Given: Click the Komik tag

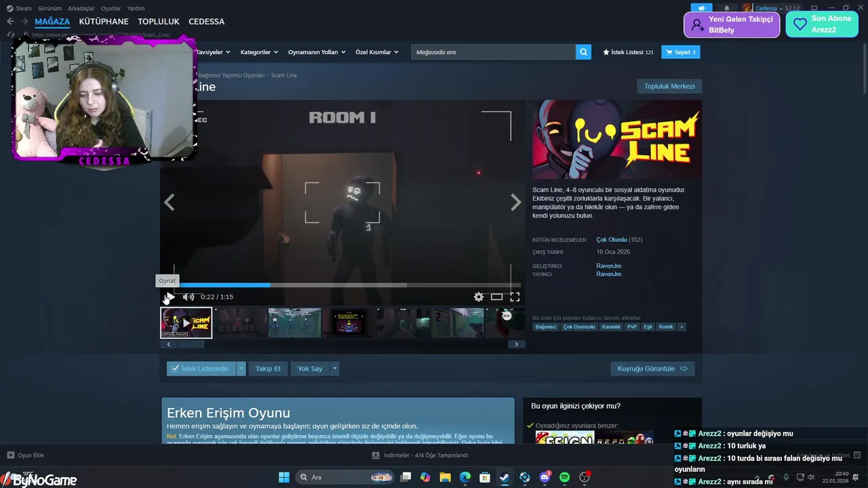Looking at the screenshot, I should 666,327.
